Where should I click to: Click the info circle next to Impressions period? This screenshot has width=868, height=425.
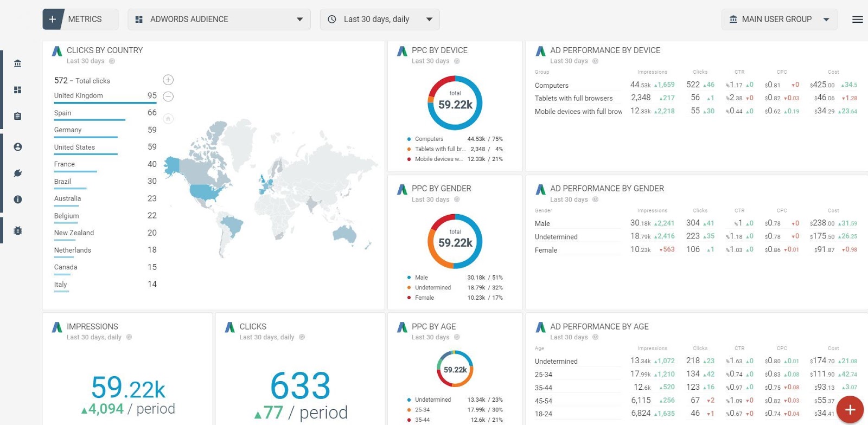click(x=129, y=337)
